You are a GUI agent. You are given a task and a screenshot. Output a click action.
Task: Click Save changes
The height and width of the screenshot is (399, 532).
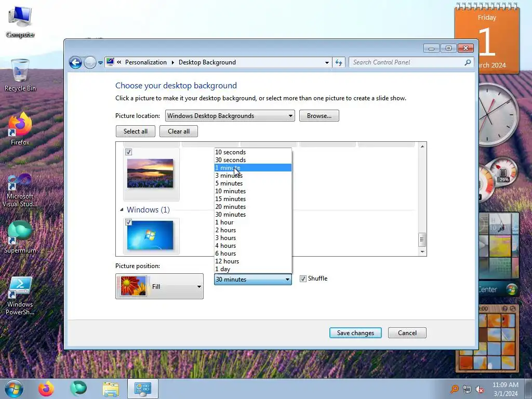(355, 333)
